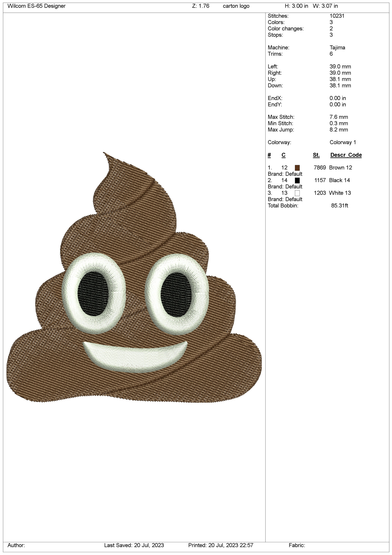Click the '#' column header
392x555 pixels.
pyautogui.click(x=269, y=155)
